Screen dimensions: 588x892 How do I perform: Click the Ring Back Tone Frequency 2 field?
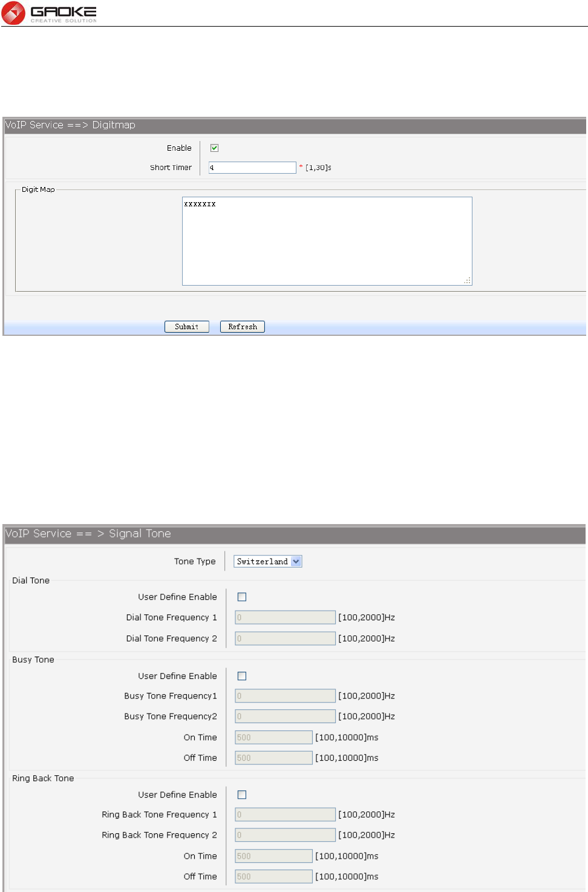coord(285,835)
